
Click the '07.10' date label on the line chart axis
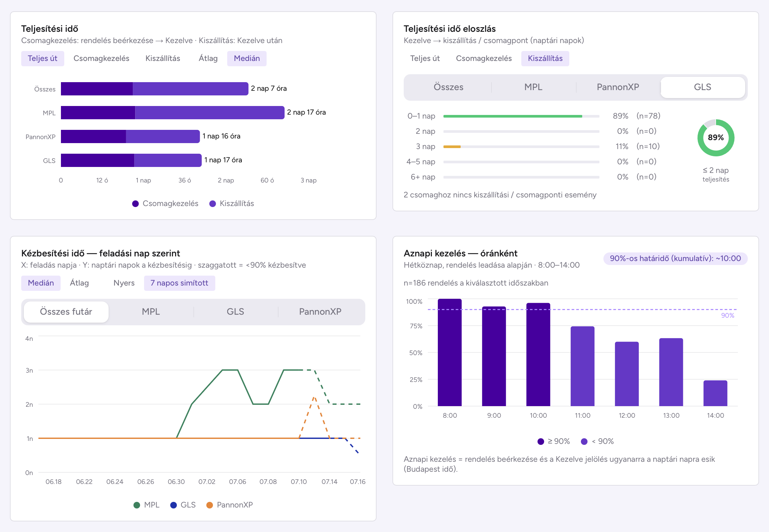pyautogui.click(x=299, y=482)
